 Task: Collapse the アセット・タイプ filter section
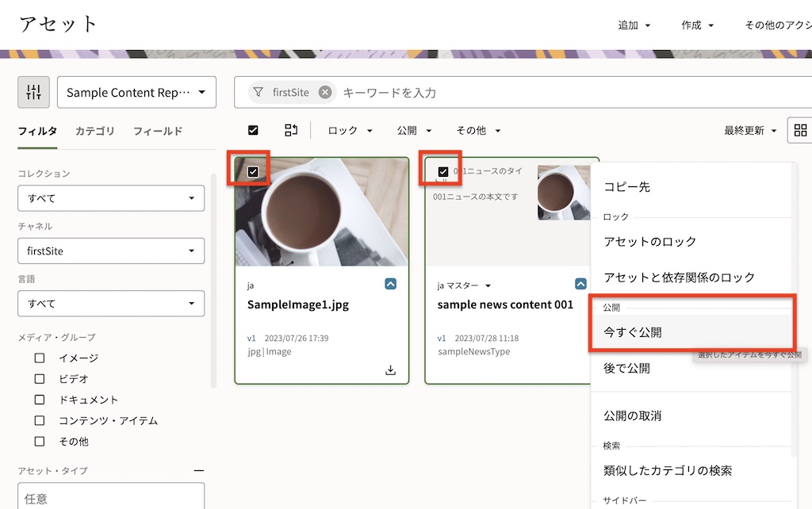[201, 469]
